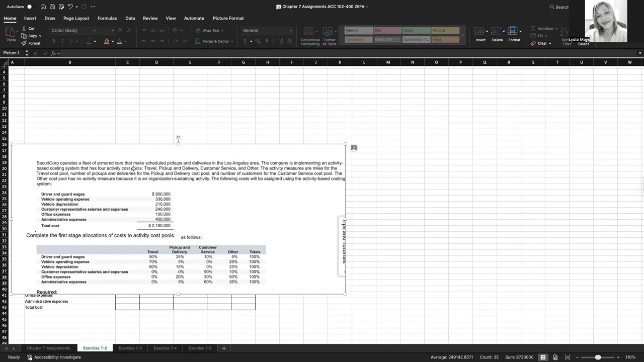
Task: Click Accessibility: Investigate in status bar
Action: click(x=54, y=357)
